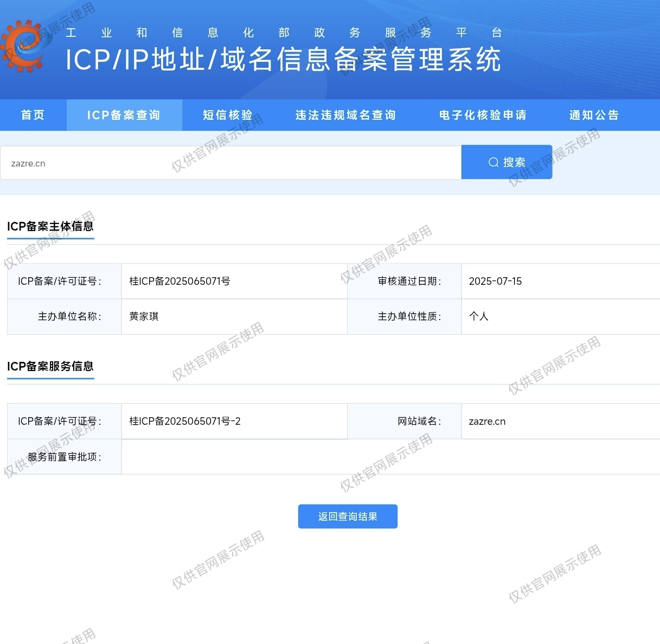
Task: Click the 桂ICP备2025065071号-2 service license
Action: [x=184, y=421]
